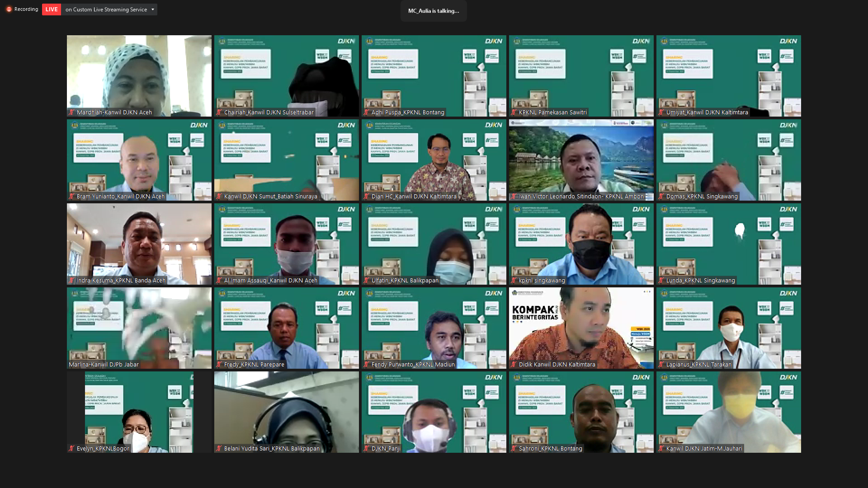Click muted mic icon of Adhi Puspa_KPKNL Bontang

(366, 113)
